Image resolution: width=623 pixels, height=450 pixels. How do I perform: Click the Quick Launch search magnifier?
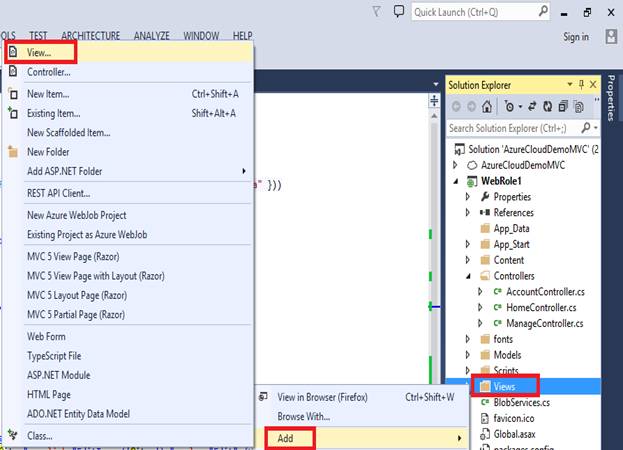[x=543, y=11]
